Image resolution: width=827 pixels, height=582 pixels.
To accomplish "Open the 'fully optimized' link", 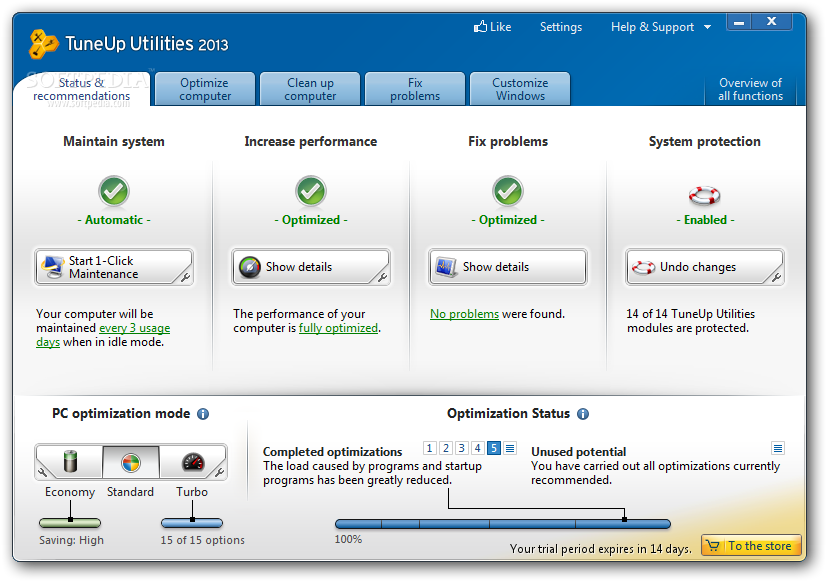I will pos(338,328).
